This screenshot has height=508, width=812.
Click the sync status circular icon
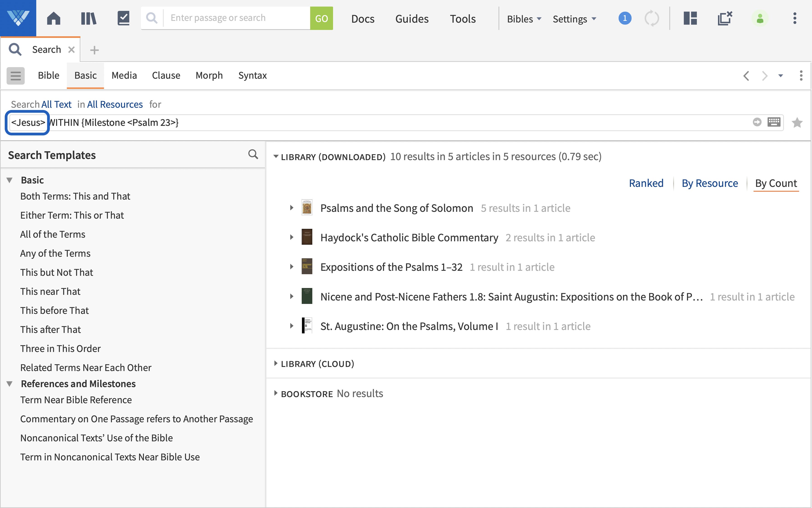coord(652,18)
